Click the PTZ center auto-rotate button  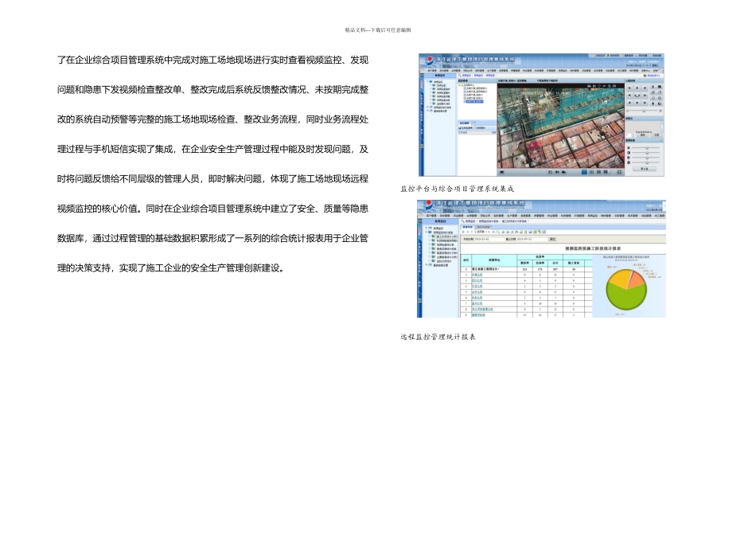637,96
